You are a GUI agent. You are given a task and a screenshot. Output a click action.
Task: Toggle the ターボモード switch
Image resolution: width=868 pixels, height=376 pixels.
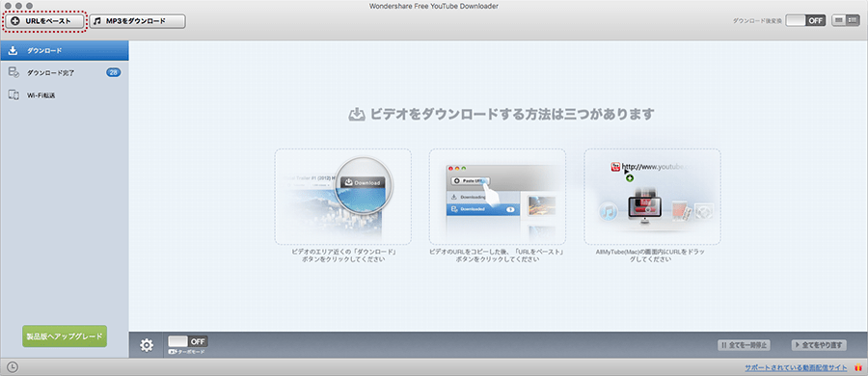(188, 341)
